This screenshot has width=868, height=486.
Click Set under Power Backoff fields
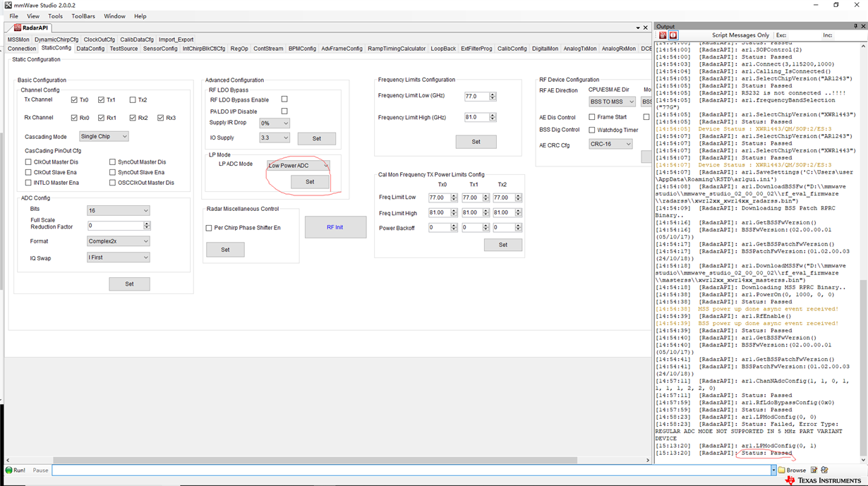(503, 245)
